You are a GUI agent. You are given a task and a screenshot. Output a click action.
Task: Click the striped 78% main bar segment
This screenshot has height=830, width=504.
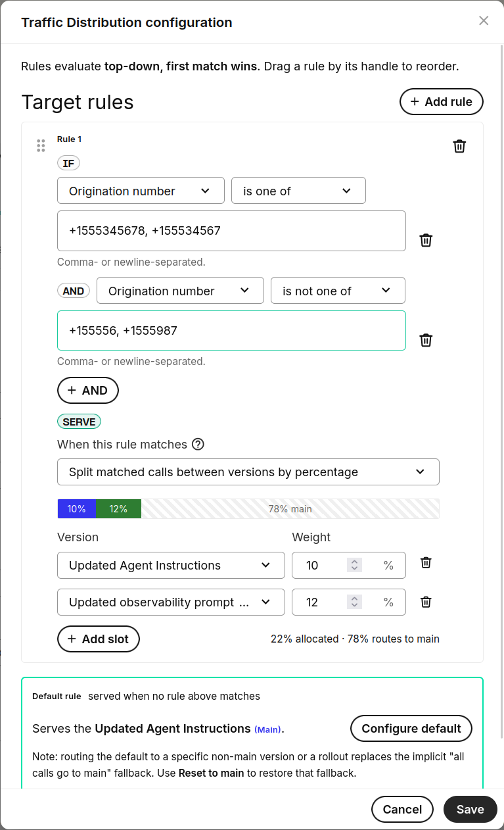pos(290,508)
